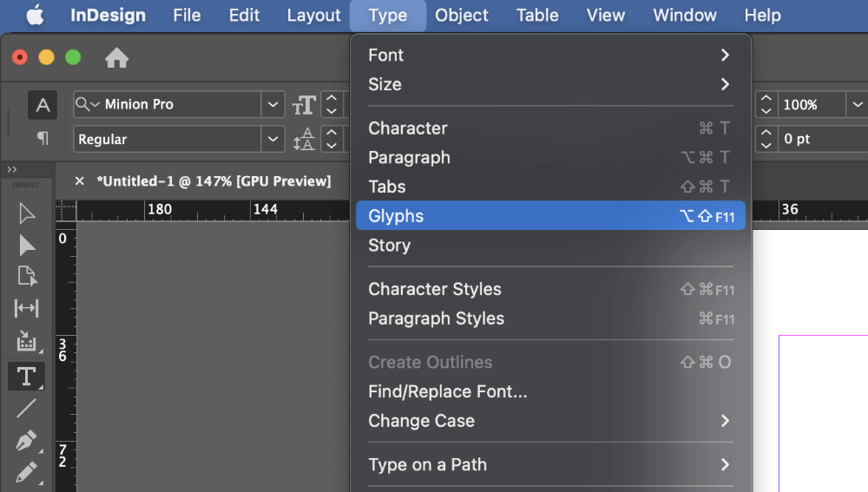
Task: Choose Find/Replace Font...
Action: (x=551, y=391)
